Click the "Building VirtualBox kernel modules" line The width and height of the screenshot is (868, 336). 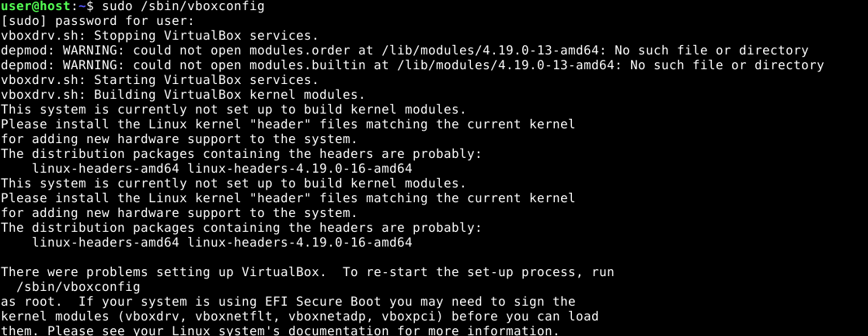183,95
